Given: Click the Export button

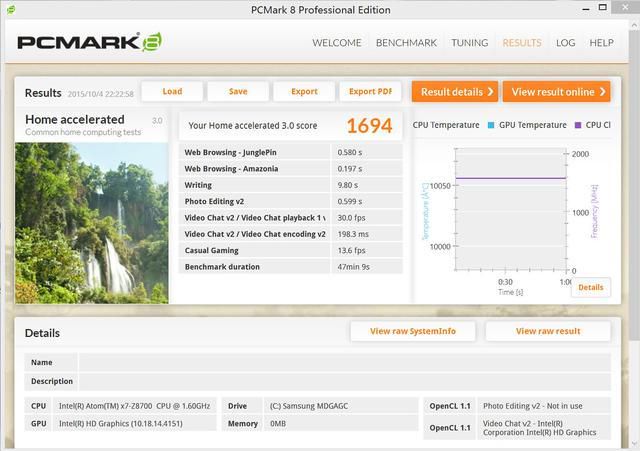Looking at the screenshot, I should coord(304,91).
